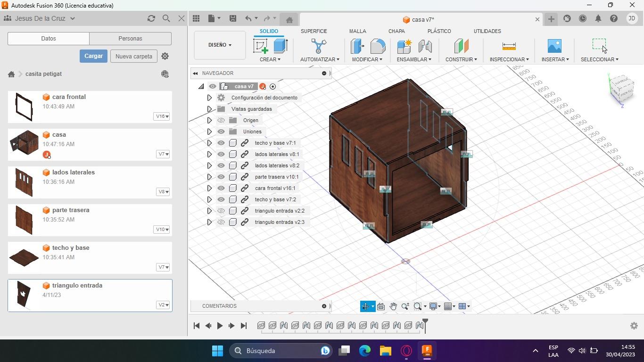Open Jesus De la Cruz account dropdown
This screenshot has height=362, width=644.
(45, 18)
